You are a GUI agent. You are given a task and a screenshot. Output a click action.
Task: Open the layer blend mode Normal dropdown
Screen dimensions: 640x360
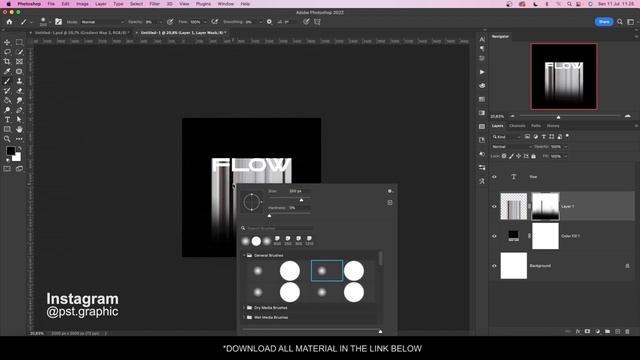[x=511, y=147]
